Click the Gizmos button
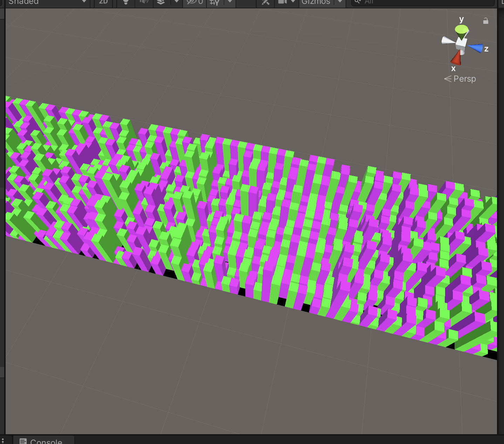The height and width of the screenshot is (444, 504). click(x=316, y=2)
